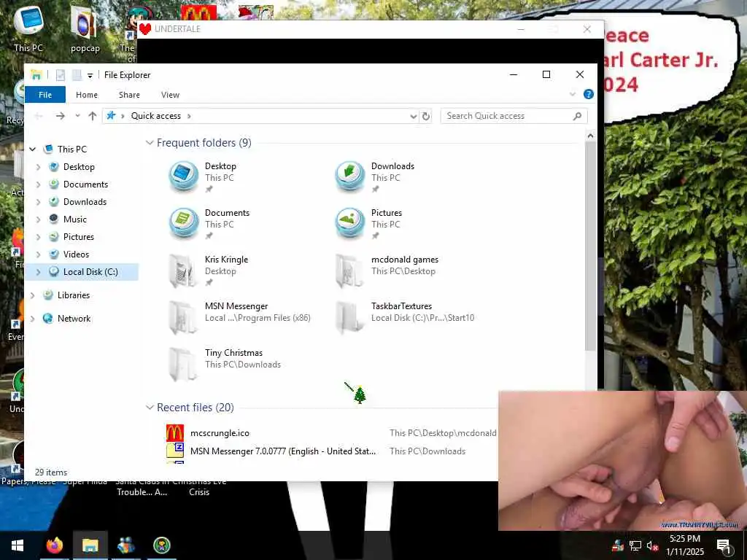Select the Documents frequent folder icon
Viewport: 747px width, 560px height.
pyautogui.click(x=184, y=223)
